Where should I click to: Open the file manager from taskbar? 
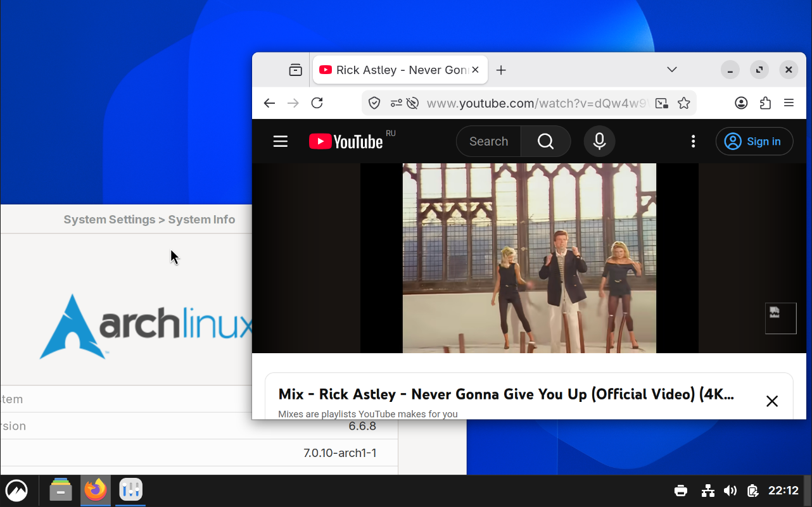(61, 490)
